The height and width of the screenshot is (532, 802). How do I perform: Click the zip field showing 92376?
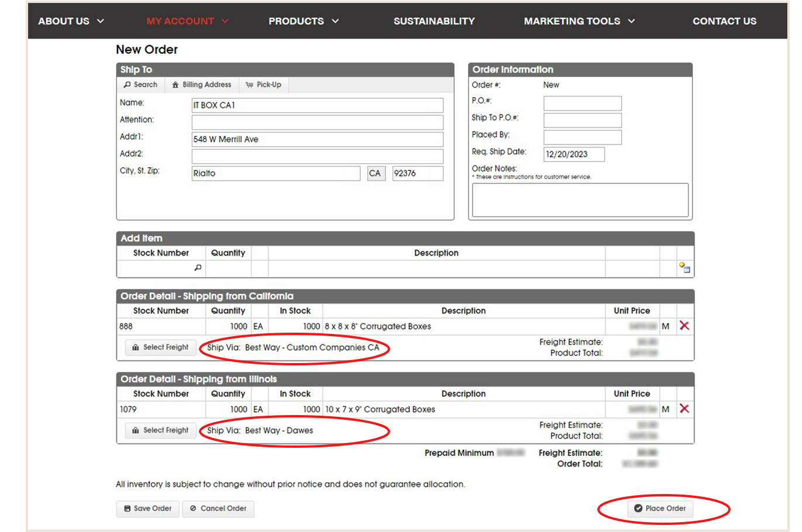tap(418, 173)
